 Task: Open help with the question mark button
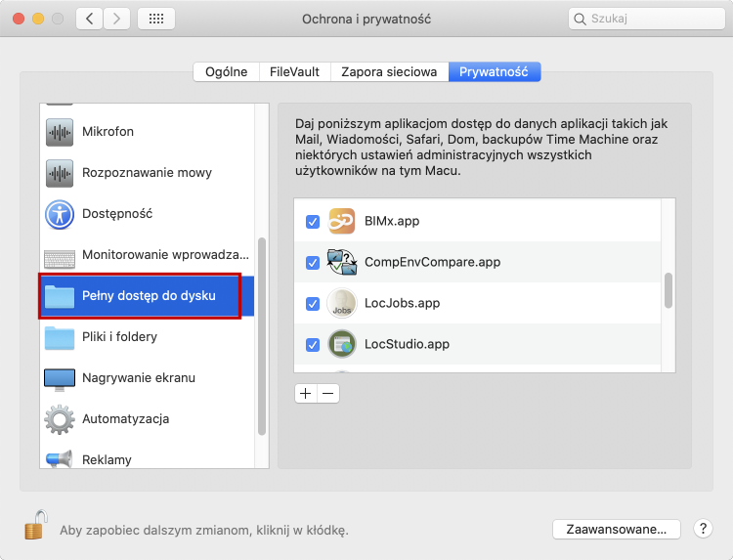click(703, 529)
